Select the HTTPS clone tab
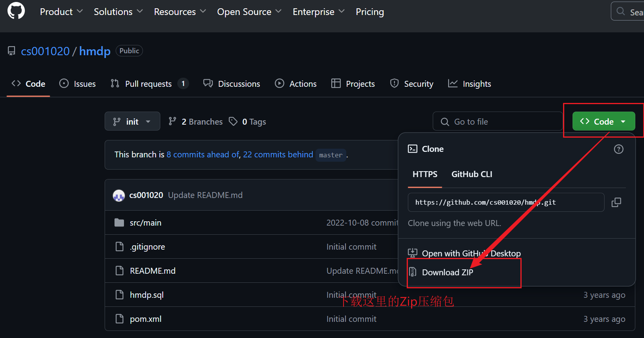 [425, 174]
